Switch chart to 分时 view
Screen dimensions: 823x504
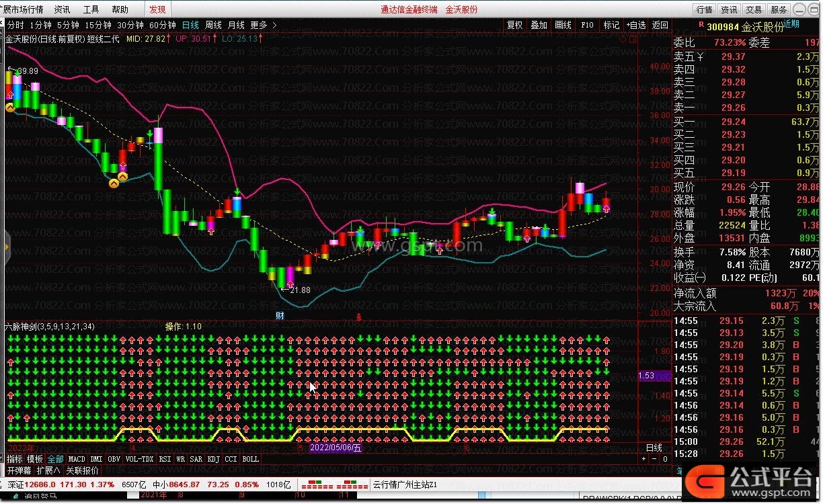click(x=15, y=25)
